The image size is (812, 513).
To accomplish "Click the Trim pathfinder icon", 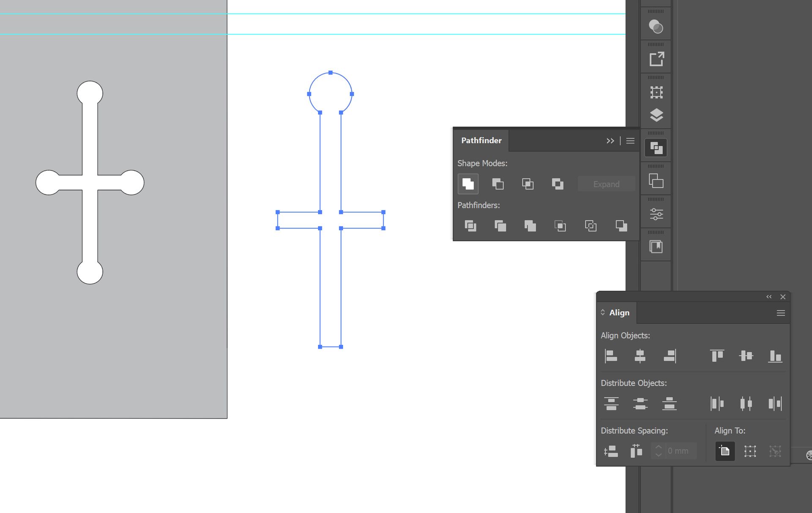I will pos(500,226).
